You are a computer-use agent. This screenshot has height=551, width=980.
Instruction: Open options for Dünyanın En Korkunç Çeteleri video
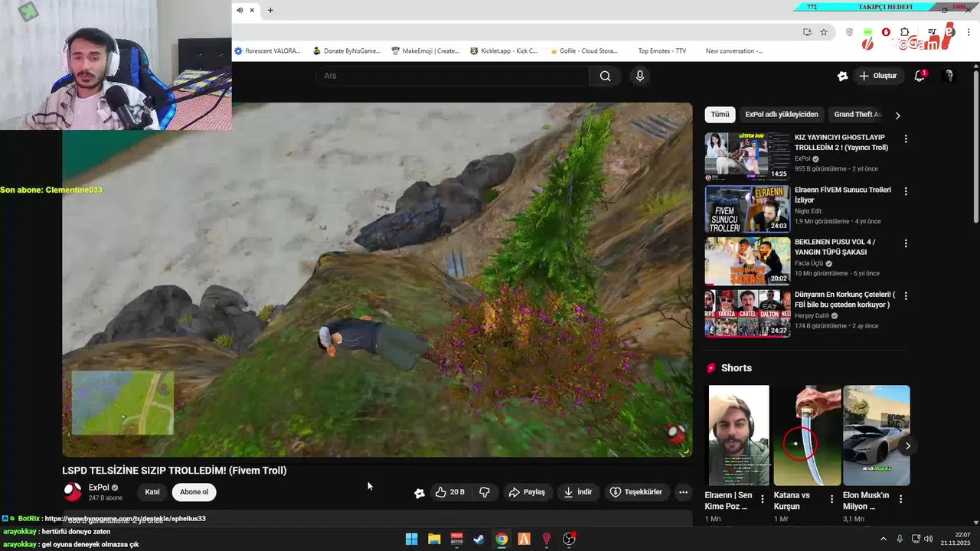pos(906,295)
